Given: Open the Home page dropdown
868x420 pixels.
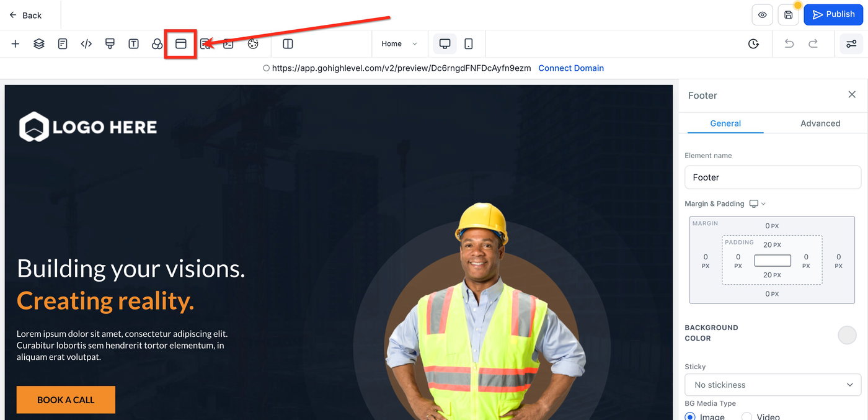Looking at the screenshot, I should point(399,44).
